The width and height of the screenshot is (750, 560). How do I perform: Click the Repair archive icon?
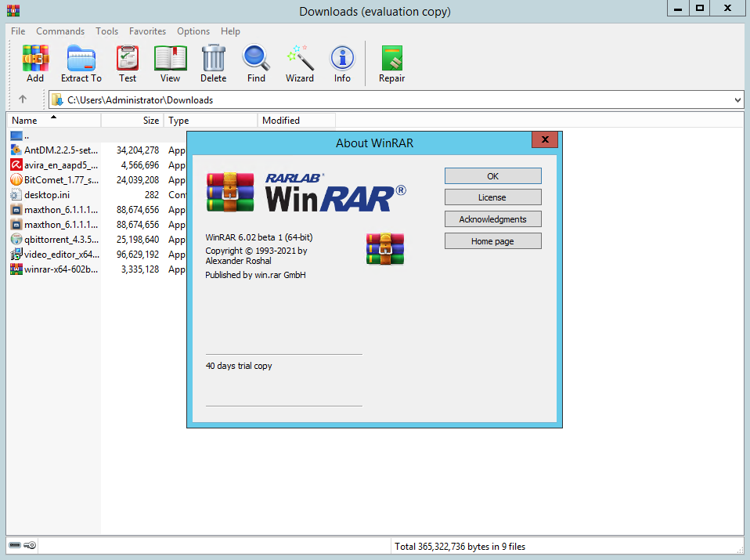392,59
